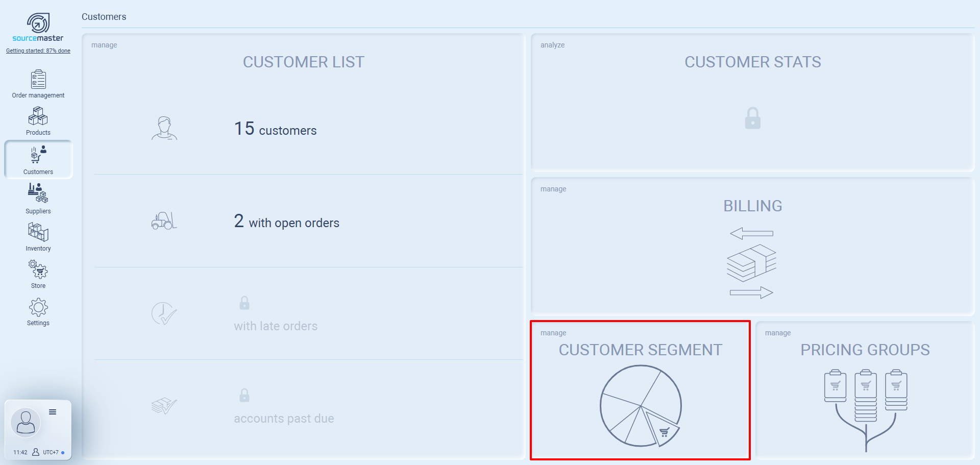Select the 15 customers row
Screen dimensions: 980x465
[x=308, y=129]
